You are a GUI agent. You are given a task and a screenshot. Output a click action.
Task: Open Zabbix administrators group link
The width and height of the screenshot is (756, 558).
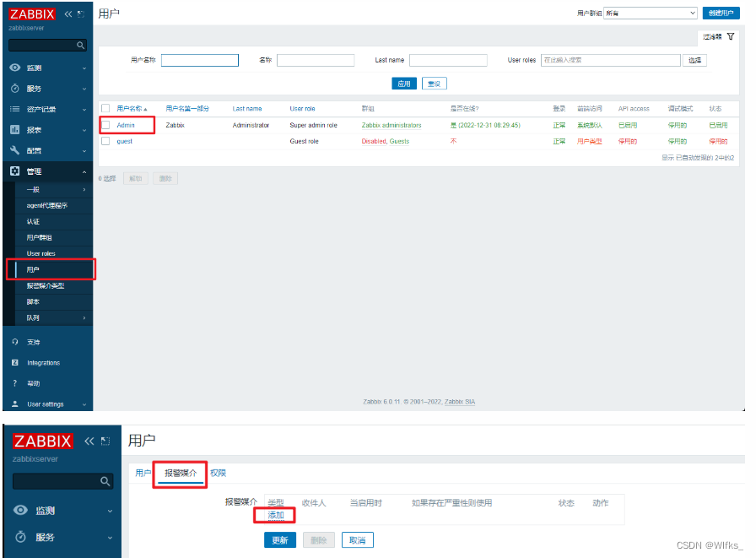coord(391,126)
